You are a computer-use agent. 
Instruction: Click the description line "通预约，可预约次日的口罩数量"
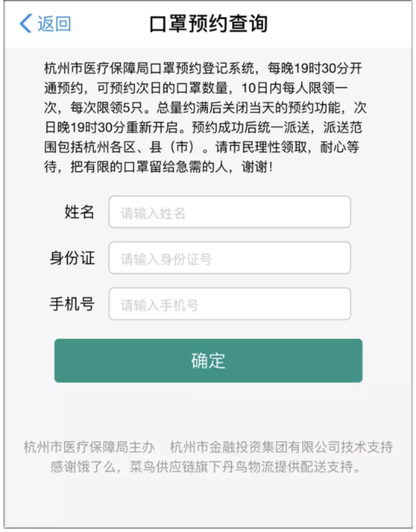pyautogui.click(x=196, y=89)
